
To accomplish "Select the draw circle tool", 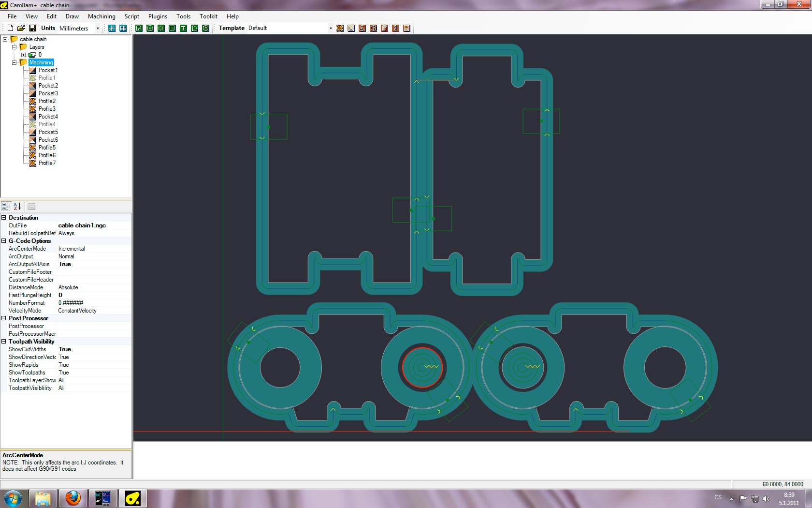I will [x=150, y=28].
